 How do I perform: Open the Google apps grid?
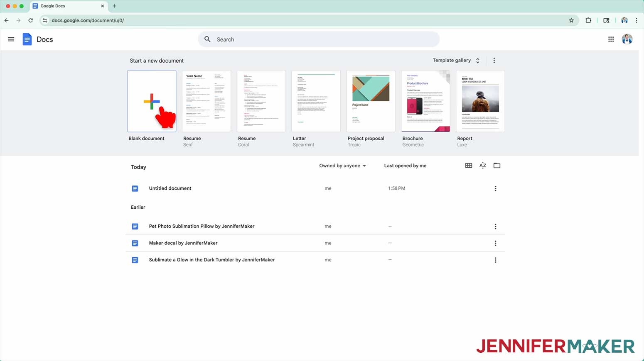pos(611,39)
